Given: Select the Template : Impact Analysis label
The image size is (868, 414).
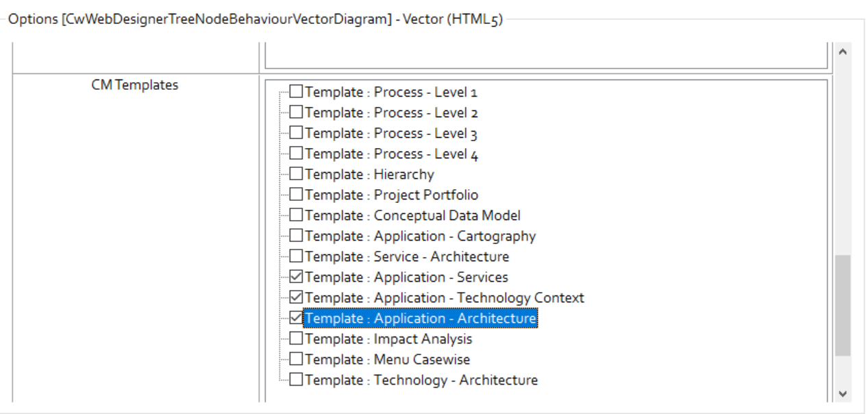Looking at the screenshot, I should click(x=388, y=339).
